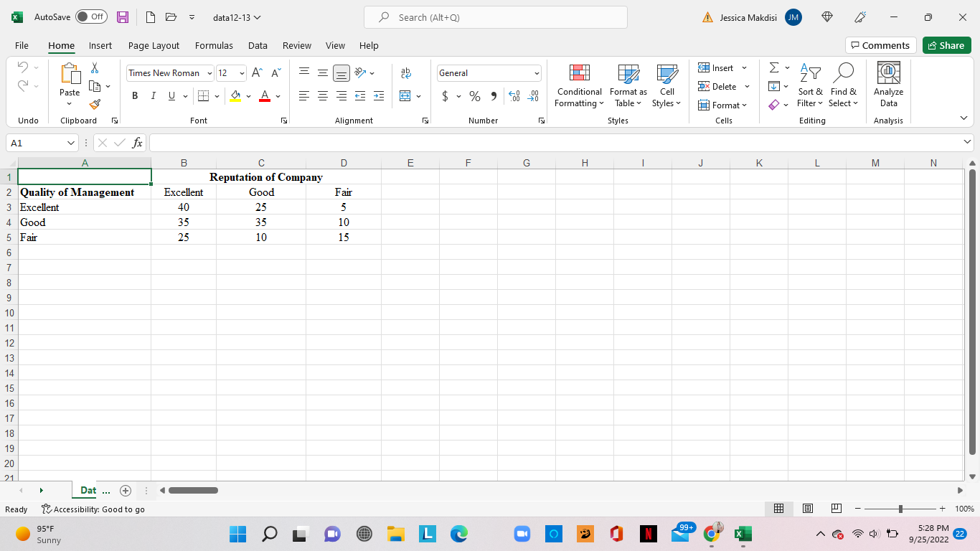Image resolution: width=980 pixels, height=551 pixels.
Task: Expand Find & Select menu
Action: pos(844,85)
